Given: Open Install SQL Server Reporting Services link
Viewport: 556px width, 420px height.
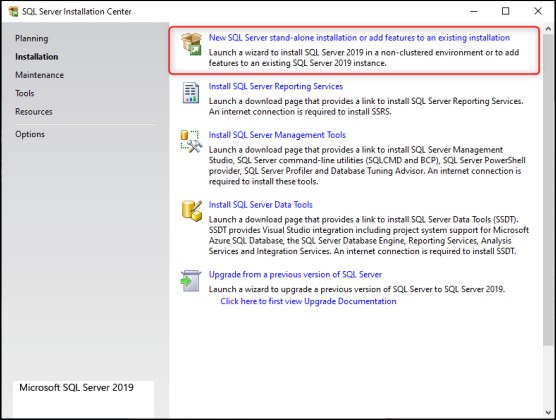Looking at the screenshot, I should click(x=276, y=86).
